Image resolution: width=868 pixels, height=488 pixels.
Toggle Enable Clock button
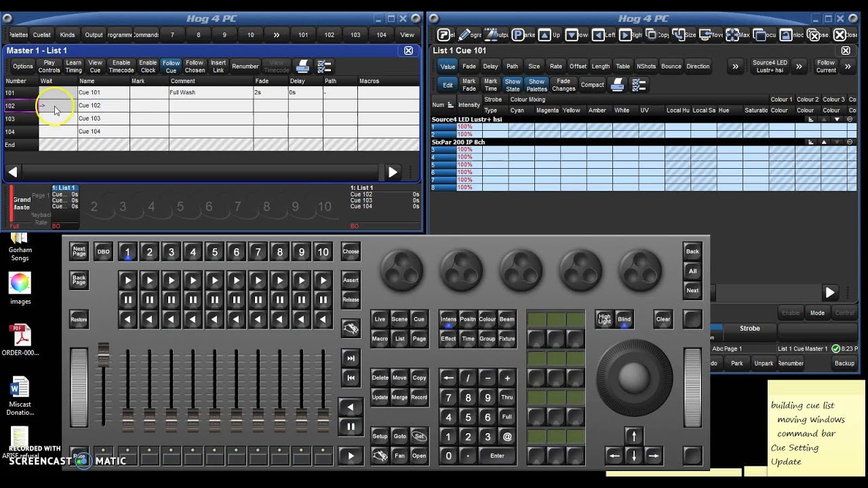(x=148, y=66)
